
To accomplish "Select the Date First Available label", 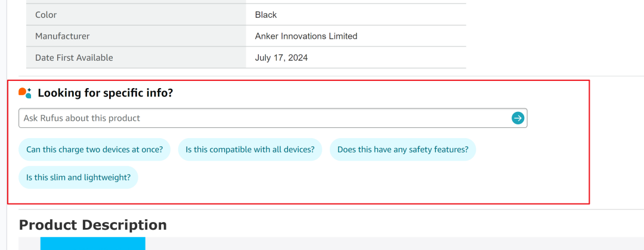I will (x=74, y=58).
